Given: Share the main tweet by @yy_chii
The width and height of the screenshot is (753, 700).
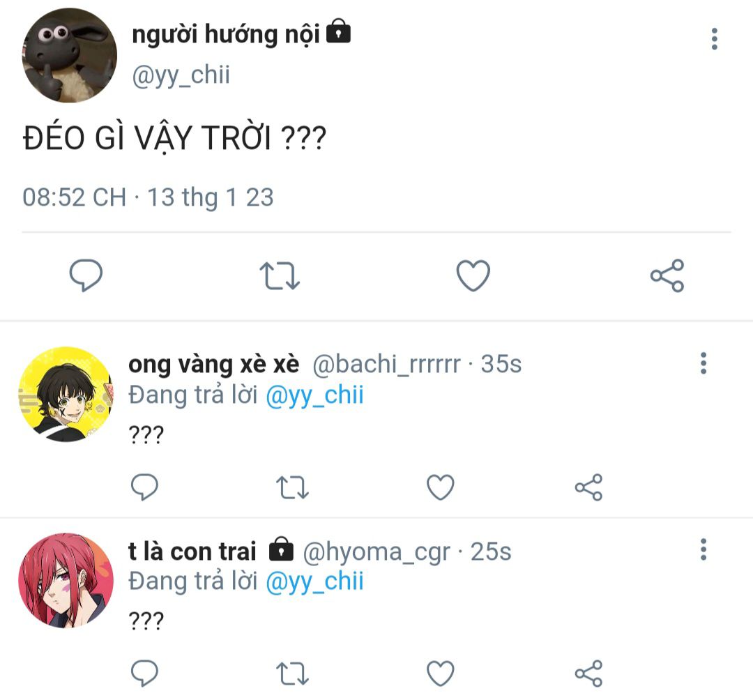Looking at the screenshot, I should coord(667,275).
